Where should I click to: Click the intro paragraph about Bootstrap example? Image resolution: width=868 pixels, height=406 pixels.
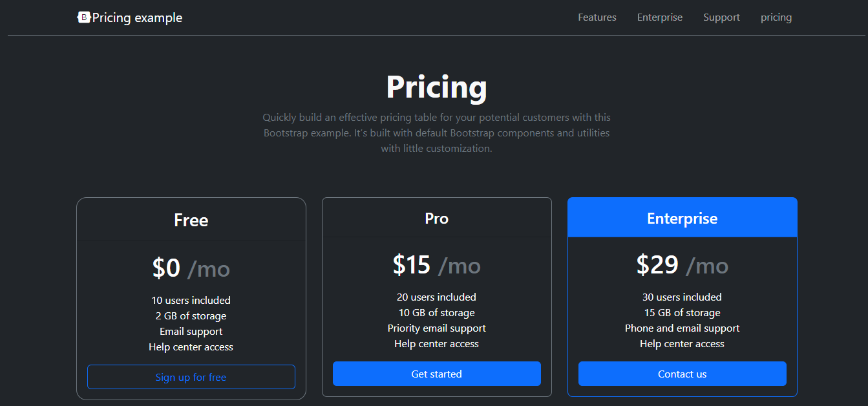pos(437,133)
